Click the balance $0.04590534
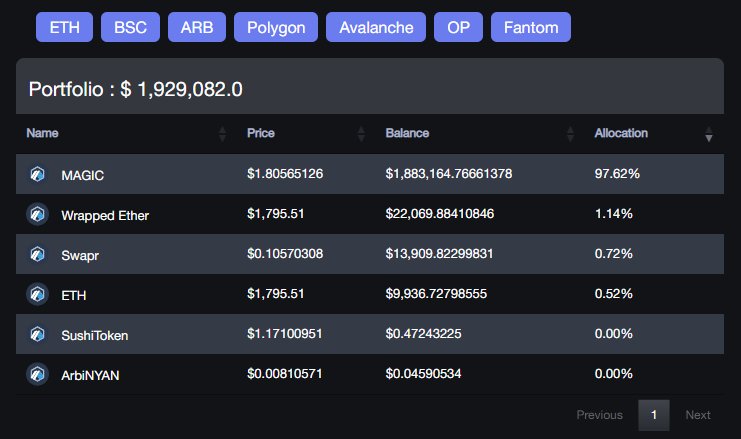 click(423, 374)
